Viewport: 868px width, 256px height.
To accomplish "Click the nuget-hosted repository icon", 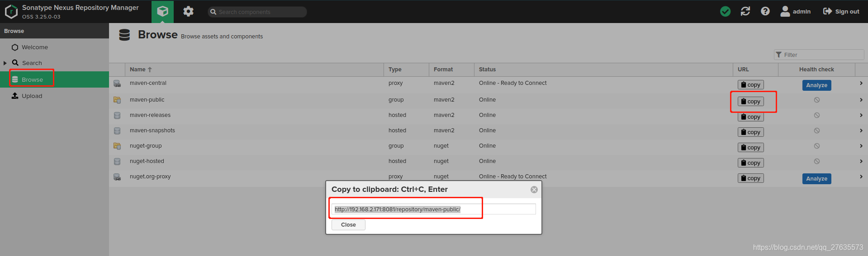I will click(x=117, y=162).
